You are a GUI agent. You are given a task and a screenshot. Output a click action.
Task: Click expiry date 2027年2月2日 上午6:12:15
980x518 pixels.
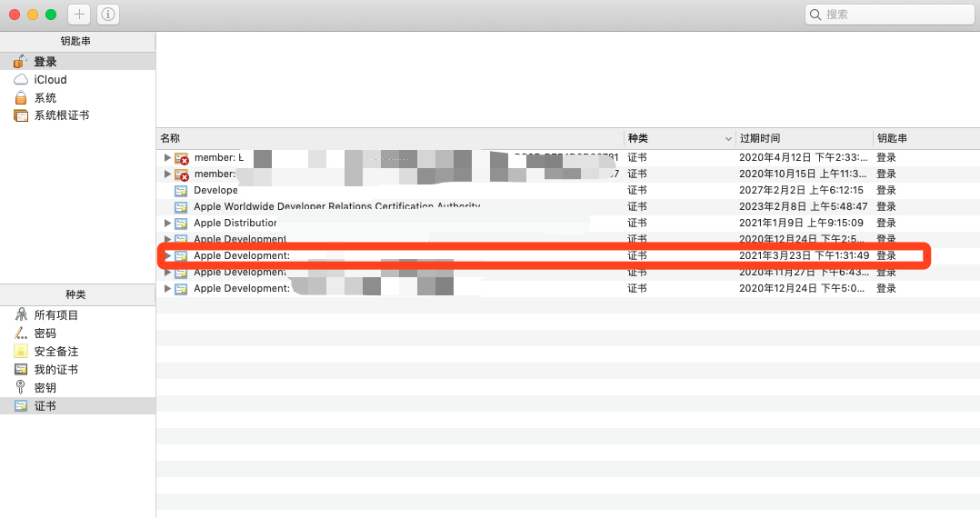(x=801, y=190)
